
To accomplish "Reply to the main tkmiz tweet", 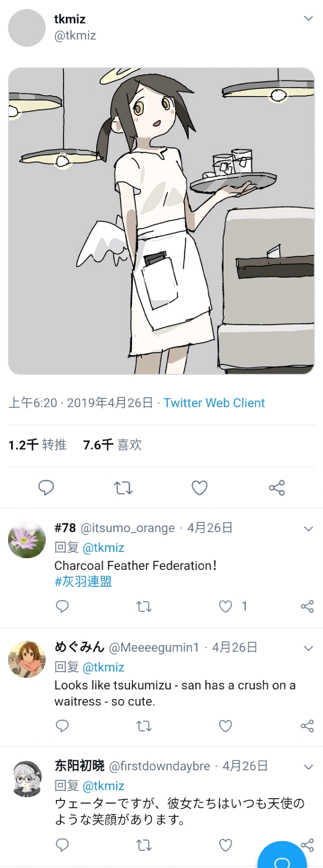I will pos(46,487).
